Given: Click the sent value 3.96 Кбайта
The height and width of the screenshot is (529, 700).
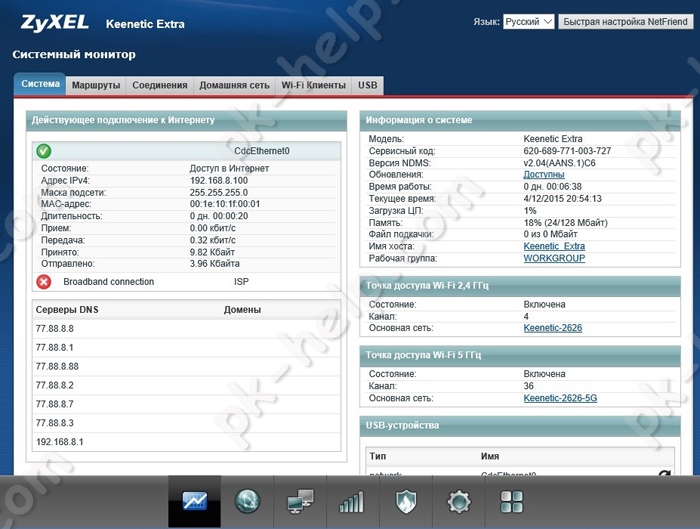Looking at the screenshot, I should pos(215,264).
